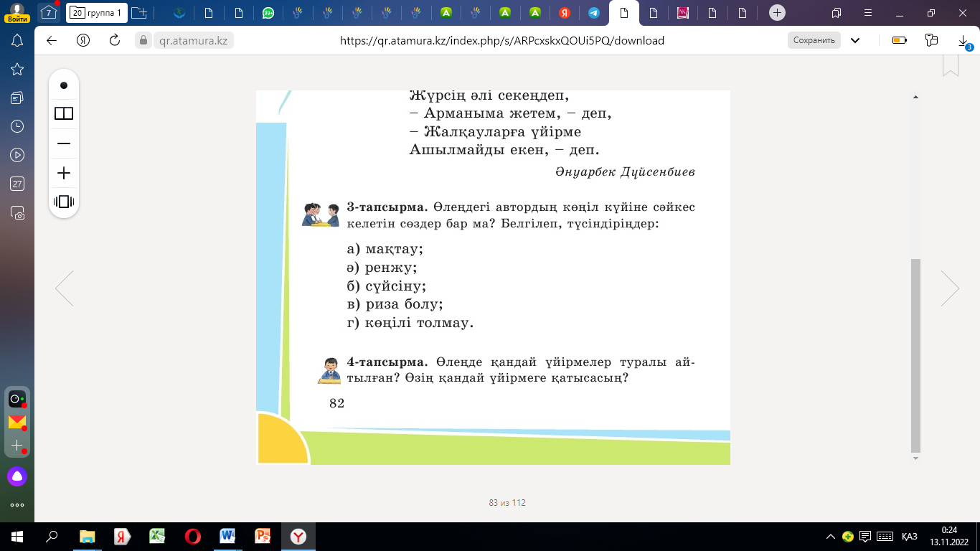Viewport: 980px width, 551px height.
Task: Launch the Alice voice assistant
Action: [x=17, y=476]
